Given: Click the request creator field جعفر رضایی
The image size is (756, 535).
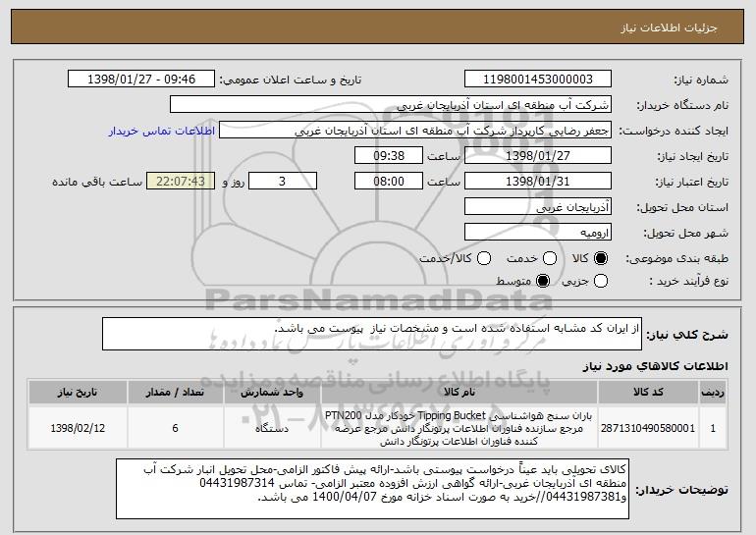Looking at the screenshot, I should (x=415, y=131).
